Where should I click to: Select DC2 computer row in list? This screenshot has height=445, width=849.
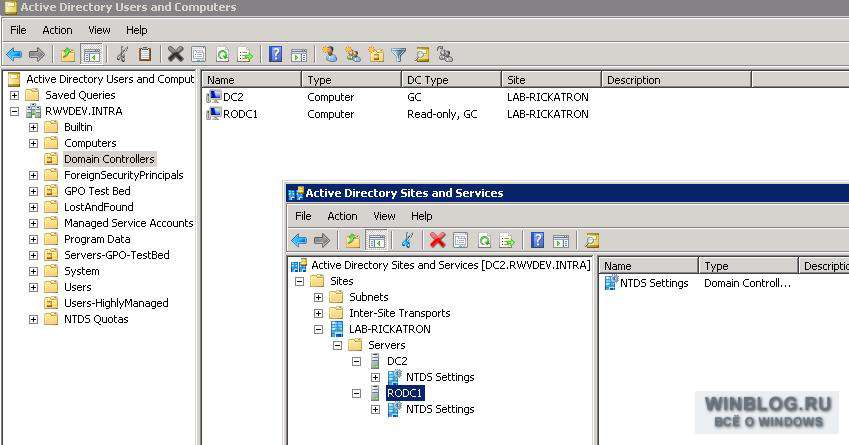[x=233, y=97]
